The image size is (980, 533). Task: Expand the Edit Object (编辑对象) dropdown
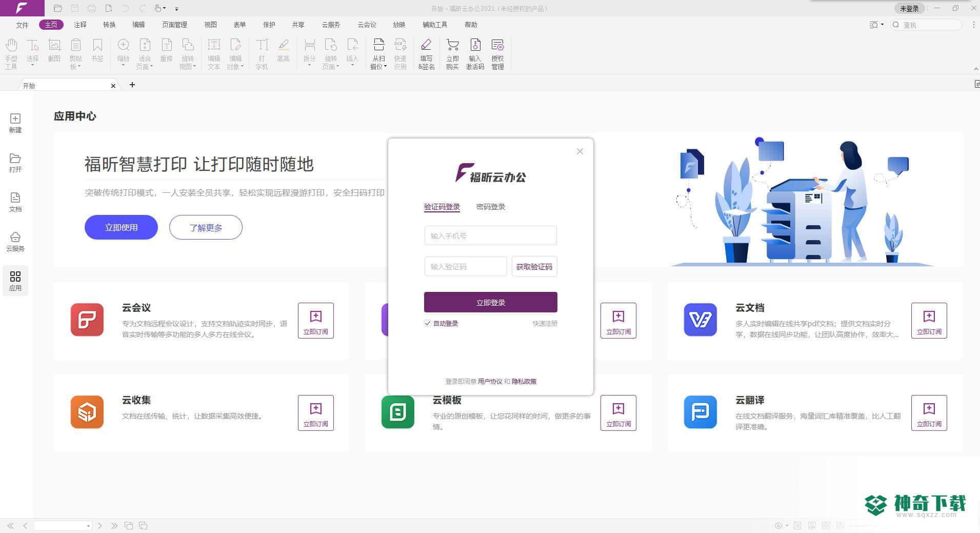pos(242,67)
